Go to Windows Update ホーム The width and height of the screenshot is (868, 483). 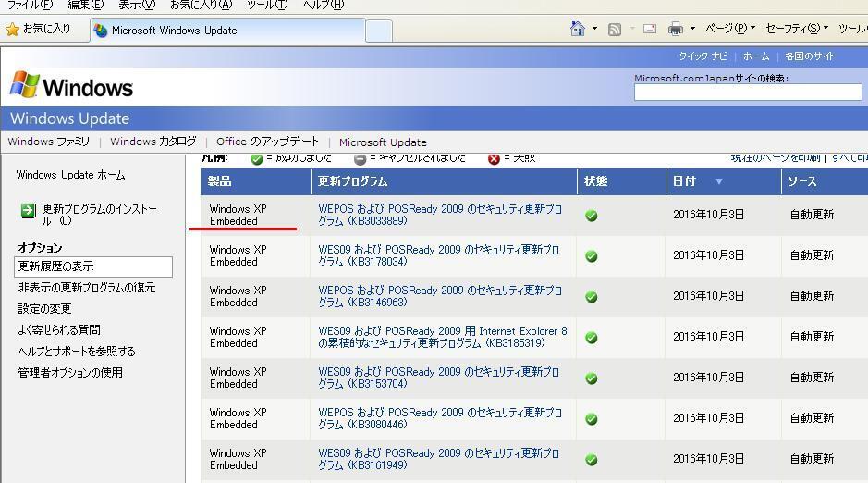[x=70, y=175]
